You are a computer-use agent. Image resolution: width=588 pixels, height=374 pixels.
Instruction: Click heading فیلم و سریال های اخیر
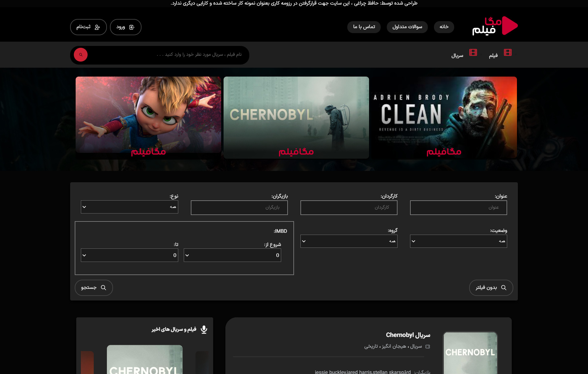pyautogui.click(x=174, y=329)
